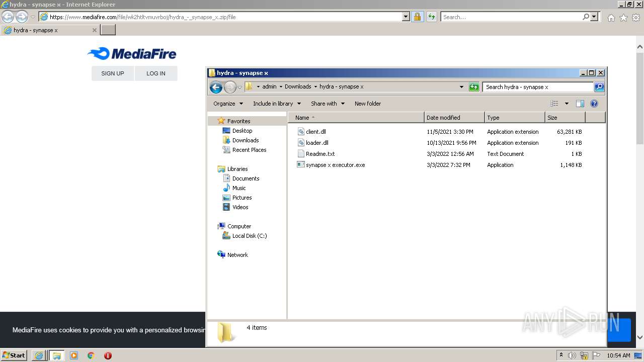Screen dimensions: 644x362
Task: Open the recent pages dropdown in Explorer
Action: pos(240,87)
